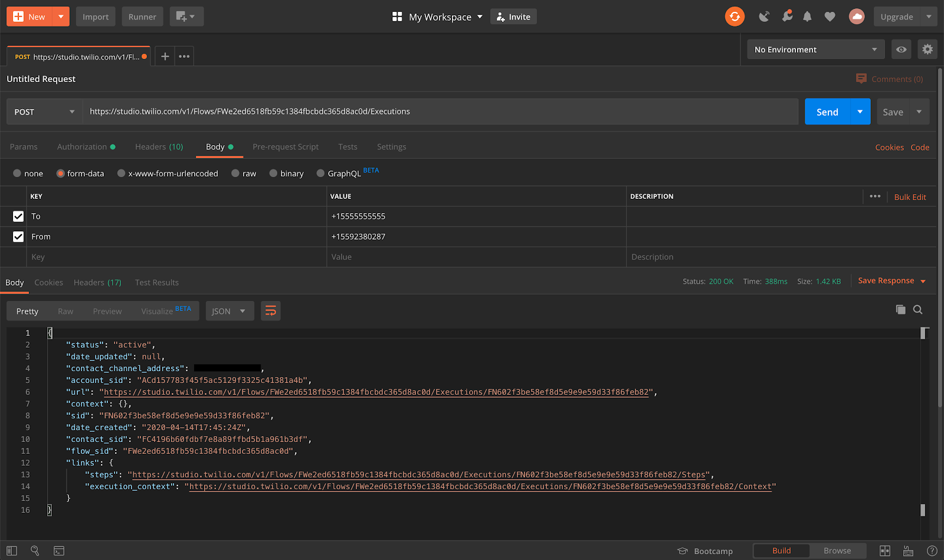Click the environment quick look eye icon
This screenshot has width=944, height=560.
[x=901, y=50]
